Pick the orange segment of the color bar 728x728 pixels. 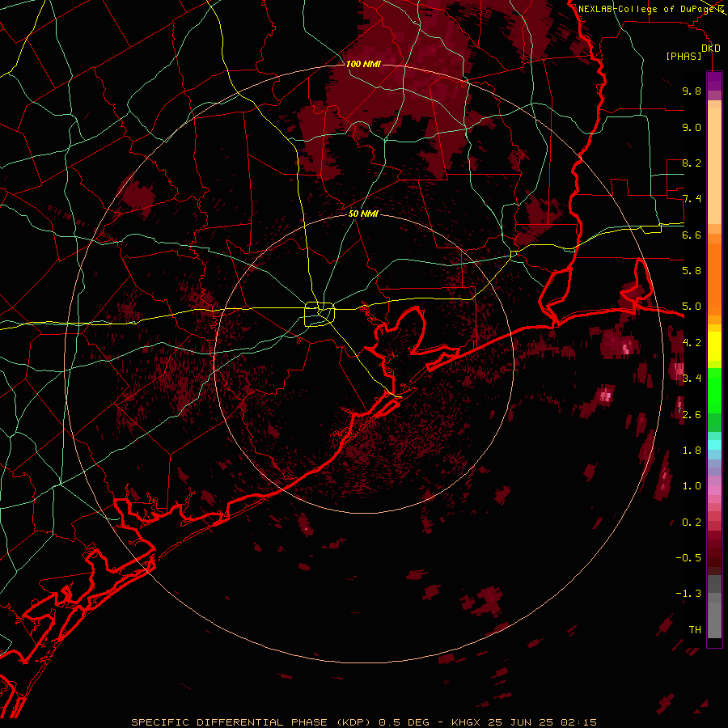pyautogui.click(x=714, y=278)
